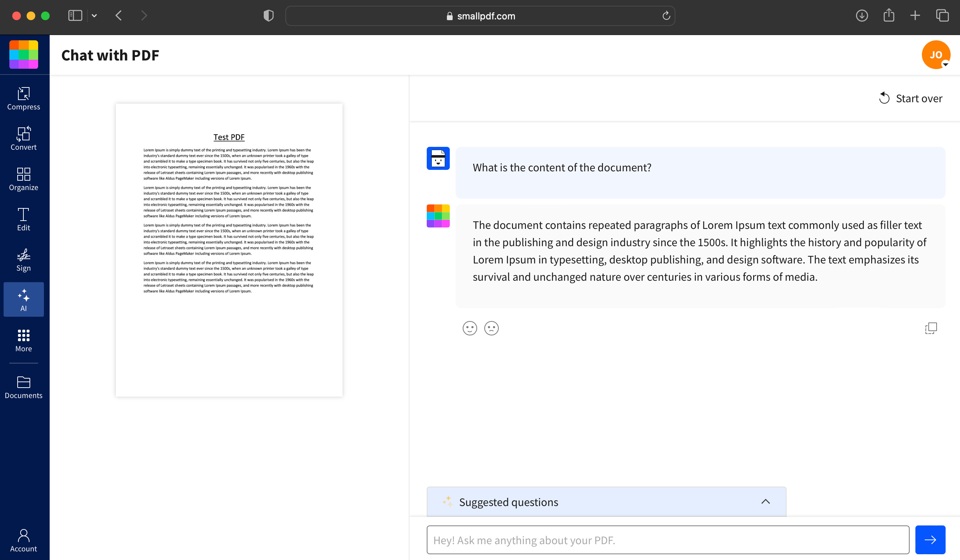Open your Documents
The image size is (960, 560).
pyautogui.click(x=23, y=387)
